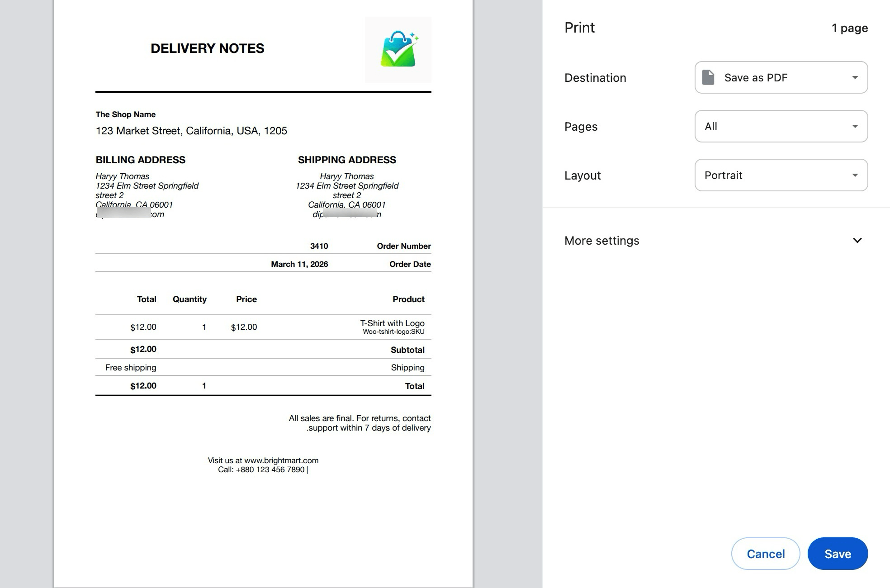Click the Billing Address section
The image size is (890, 588).
pos(140,159)
